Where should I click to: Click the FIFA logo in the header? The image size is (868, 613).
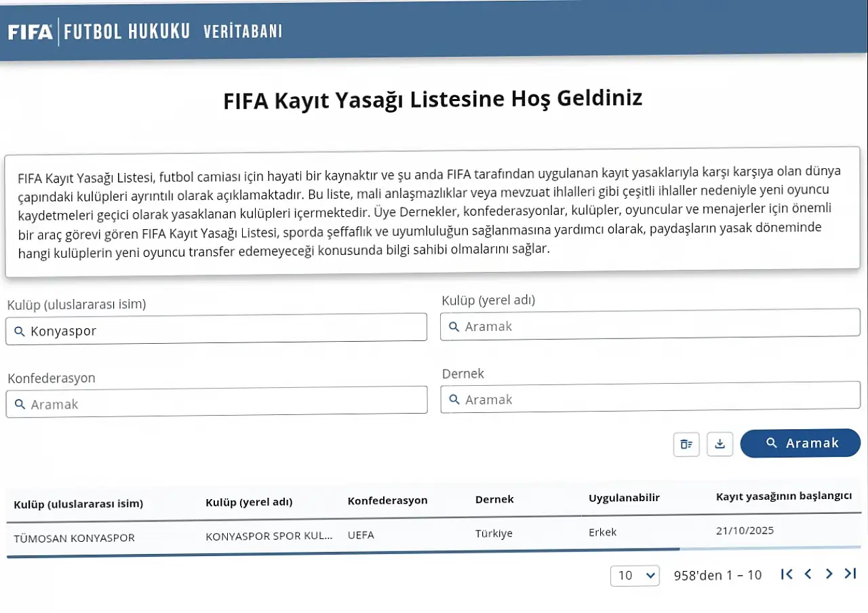(31, 32)
